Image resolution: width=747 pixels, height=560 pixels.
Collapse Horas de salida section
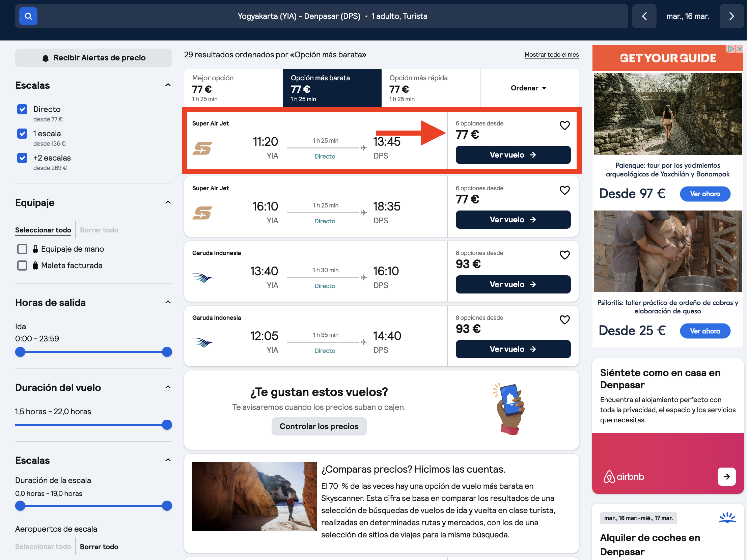pyautogui.click(x=168, y=303)
